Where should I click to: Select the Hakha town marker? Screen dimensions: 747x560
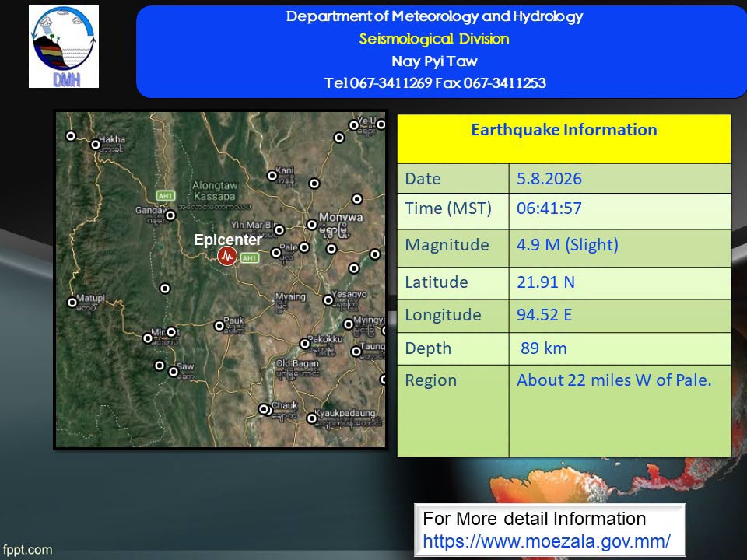click(96, 144)
